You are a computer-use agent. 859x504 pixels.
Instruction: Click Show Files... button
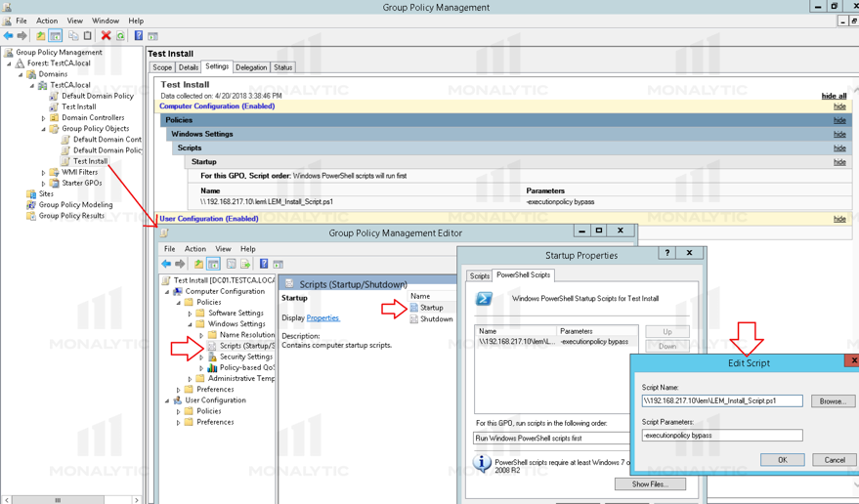click(x=650, y=484)
